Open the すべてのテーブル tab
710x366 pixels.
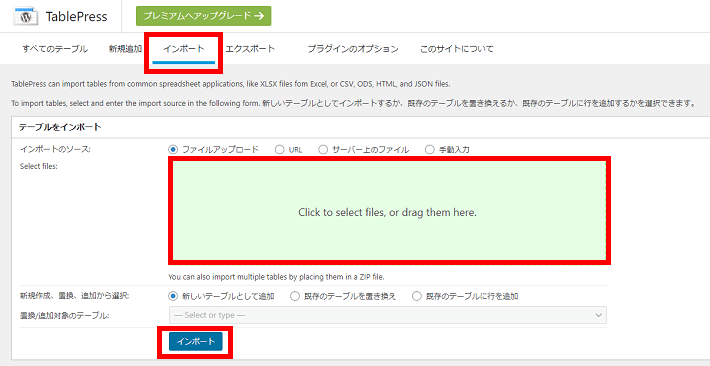[55, 49]
